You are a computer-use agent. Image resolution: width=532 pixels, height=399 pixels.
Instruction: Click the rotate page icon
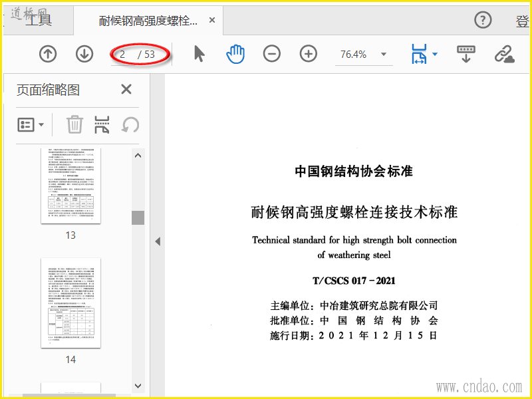click(x=130, y=124)
